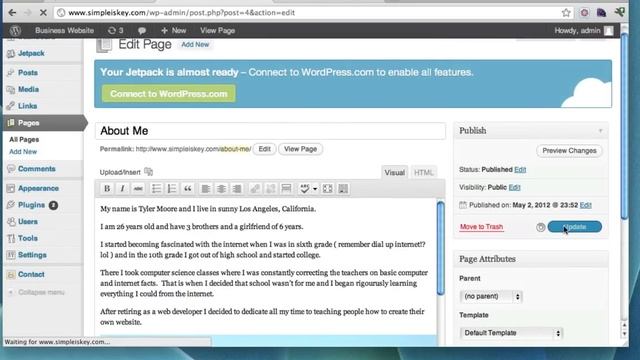Switch editor to HTML tab
Screen dimensions: 640x360
pos(424,173)
